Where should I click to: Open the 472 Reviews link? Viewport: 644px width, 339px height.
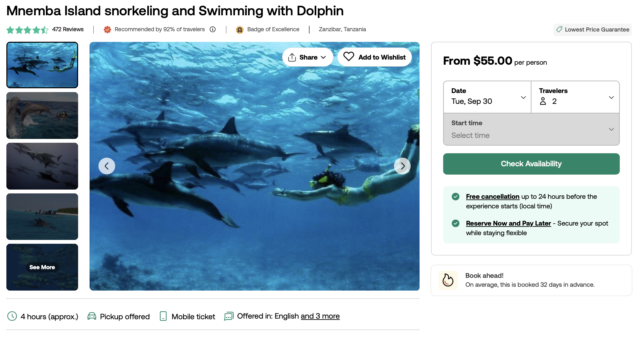coord(68,29)
